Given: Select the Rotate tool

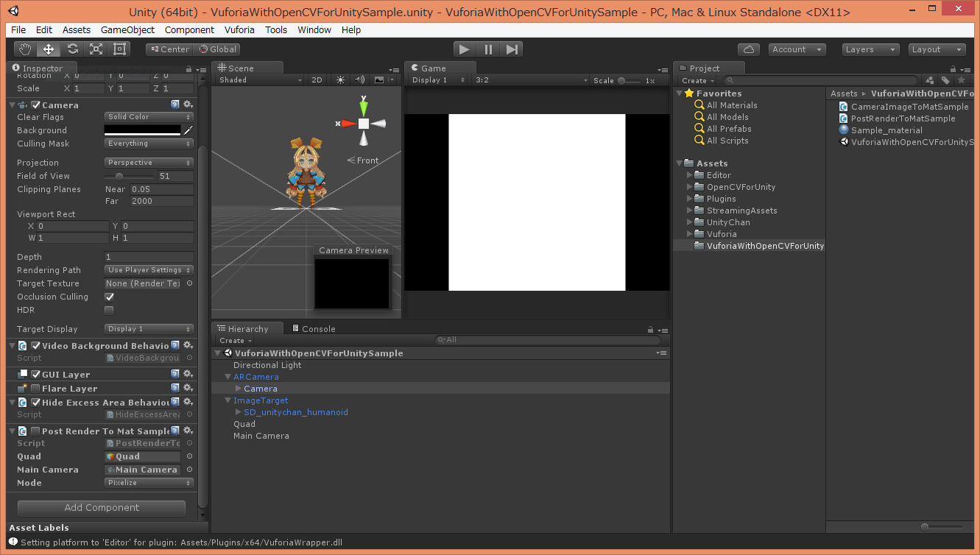Looking at the screenshot, I should pos(72,49).
